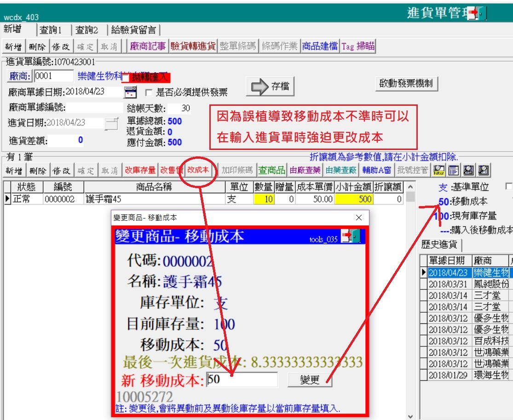Click the last icon in item toolbar
This screenshot has width=513, height=420.
tap(484, 170)
